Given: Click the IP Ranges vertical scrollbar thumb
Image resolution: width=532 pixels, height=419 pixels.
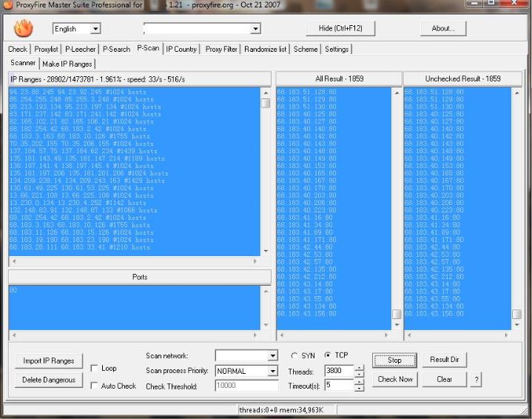Looking at the screenshot, I should [x=266, y=103].
